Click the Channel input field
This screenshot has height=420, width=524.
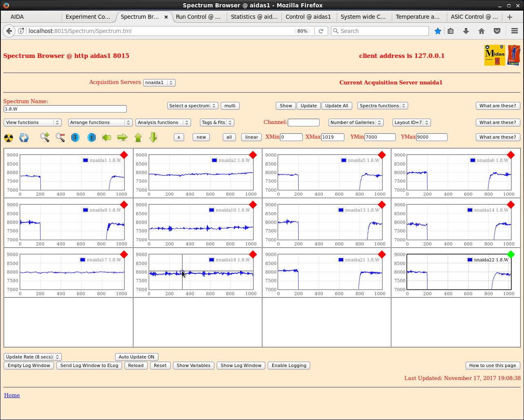coord(304,122)
